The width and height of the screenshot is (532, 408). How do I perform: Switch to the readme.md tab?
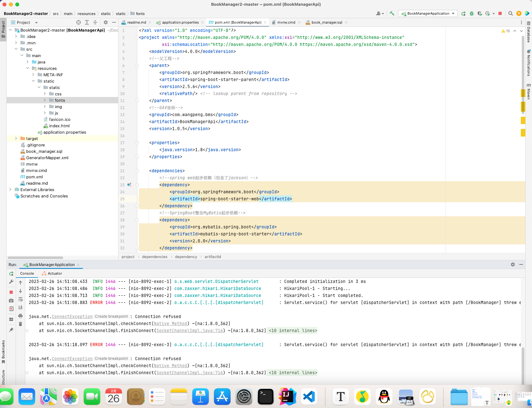(136, 22)
